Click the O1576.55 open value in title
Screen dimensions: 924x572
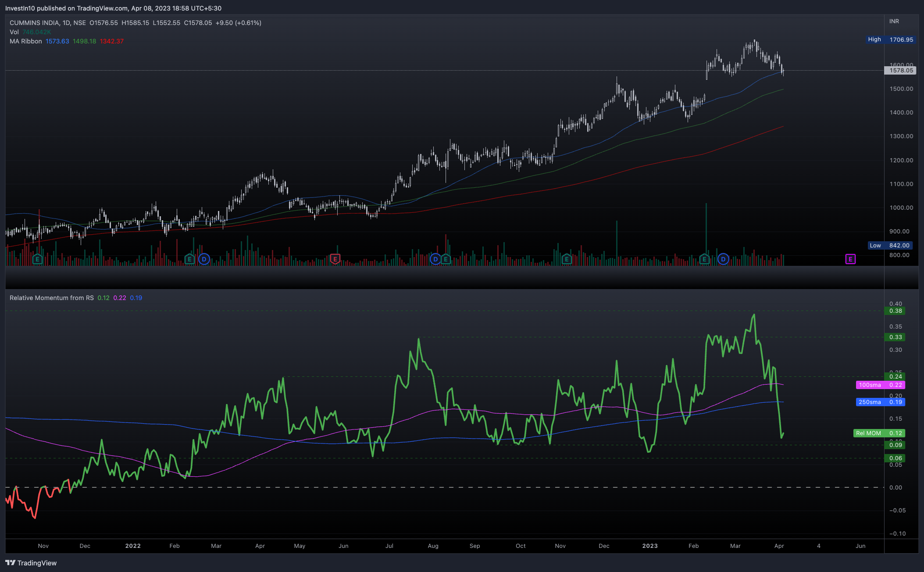(x=104, y=23)
